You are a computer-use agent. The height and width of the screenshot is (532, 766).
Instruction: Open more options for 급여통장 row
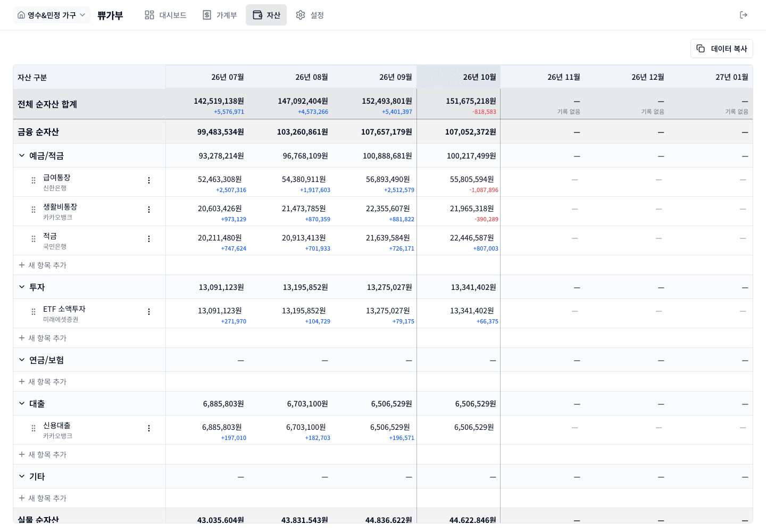coord(149,180)
